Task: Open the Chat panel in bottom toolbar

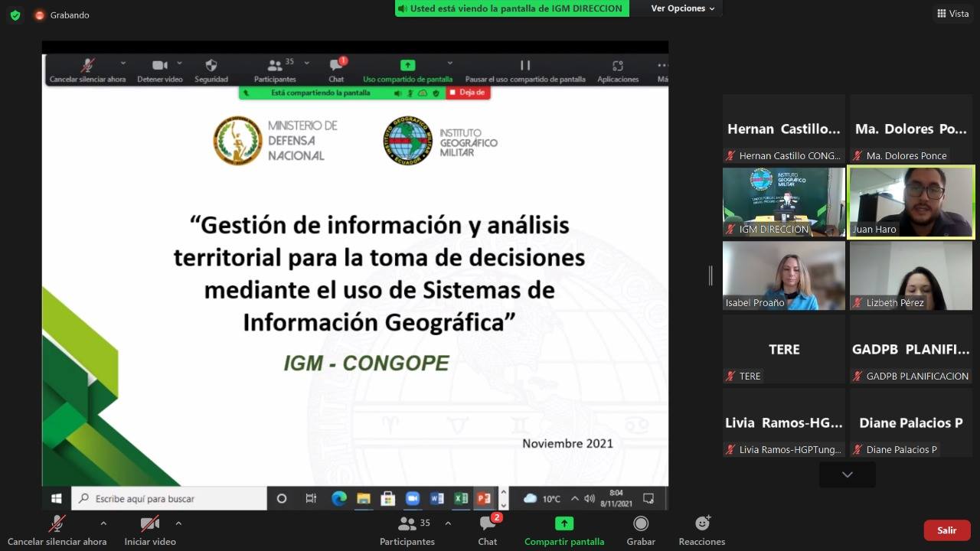Action: pyautogui.click(x=488, y=530)
